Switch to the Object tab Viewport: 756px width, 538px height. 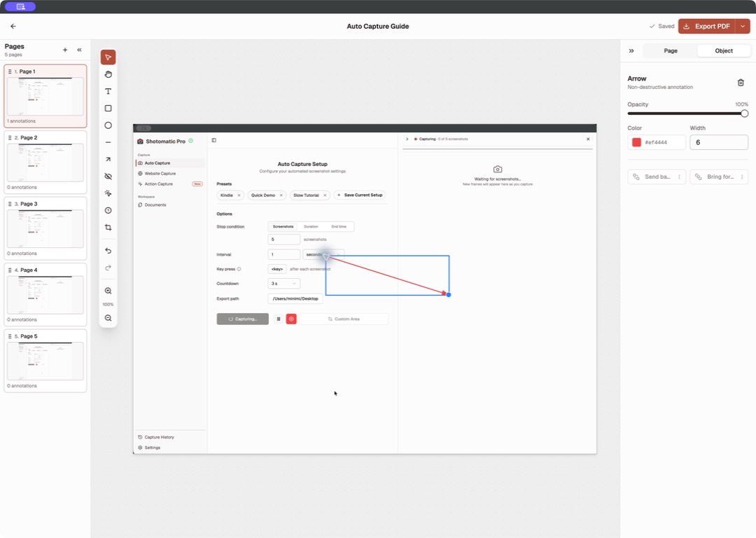coord(724,50)
